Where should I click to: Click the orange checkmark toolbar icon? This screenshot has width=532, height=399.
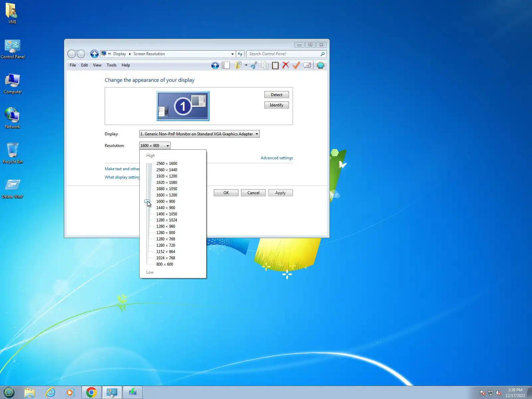pos(296,65)
